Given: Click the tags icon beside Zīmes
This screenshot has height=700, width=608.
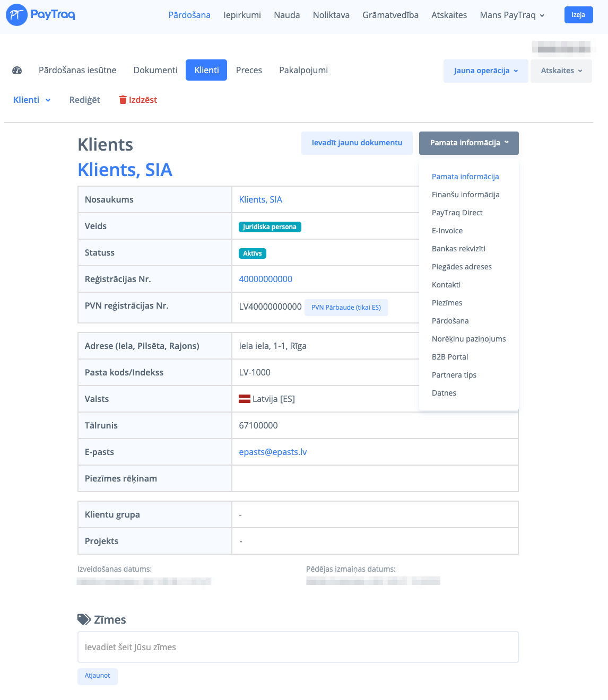Looking at the screenshot, I should point(84,619).
